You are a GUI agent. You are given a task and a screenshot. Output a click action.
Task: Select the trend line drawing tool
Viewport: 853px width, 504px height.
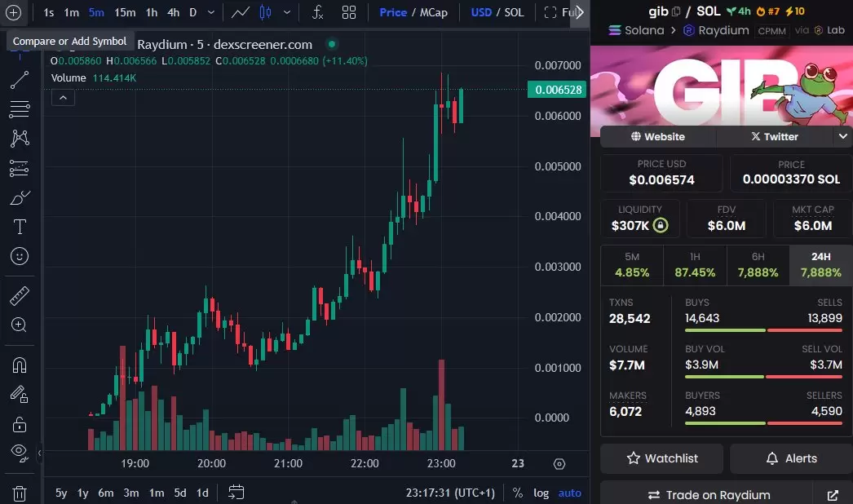(20, 80)
